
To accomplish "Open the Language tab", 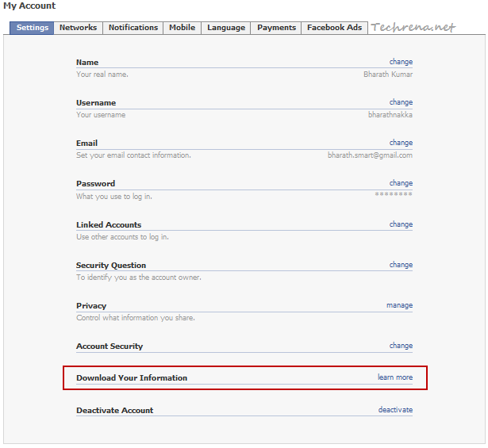I will point(226,28).
